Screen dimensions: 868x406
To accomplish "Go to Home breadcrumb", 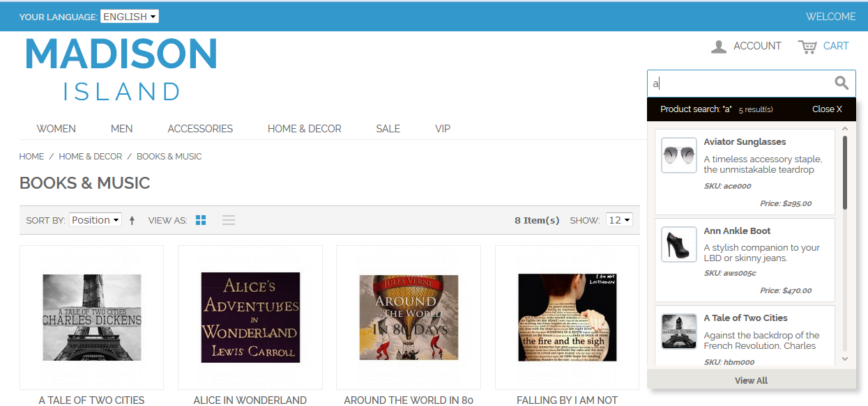I will coord(31,157).
